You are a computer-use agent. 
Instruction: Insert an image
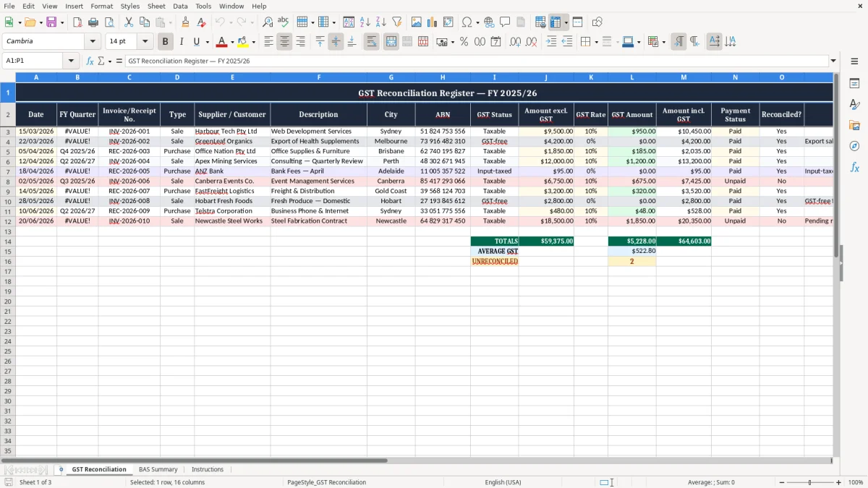tap(417, 22)
